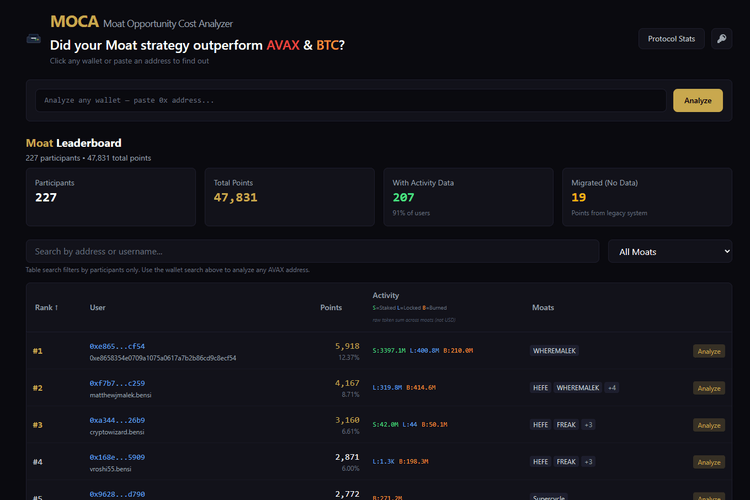Click WHEREMALEK tag in rank #2 row
750x500 pixels.
point(578,388)
